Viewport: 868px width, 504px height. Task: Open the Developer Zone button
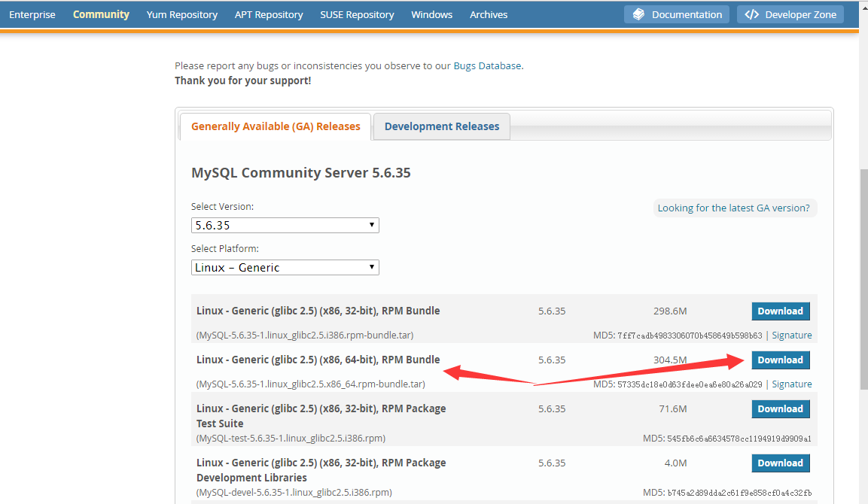click(x=790, y=14)
